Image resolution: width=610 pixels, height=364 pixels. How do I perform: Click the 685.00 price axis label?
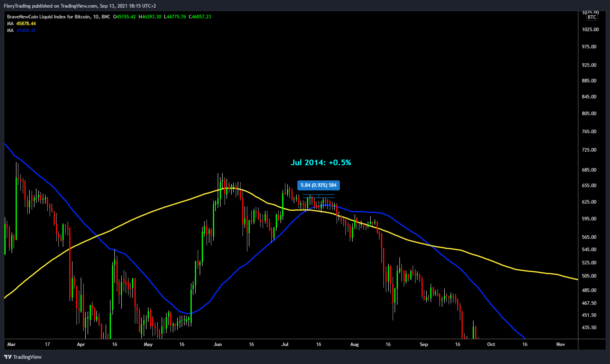coord(589,170)
